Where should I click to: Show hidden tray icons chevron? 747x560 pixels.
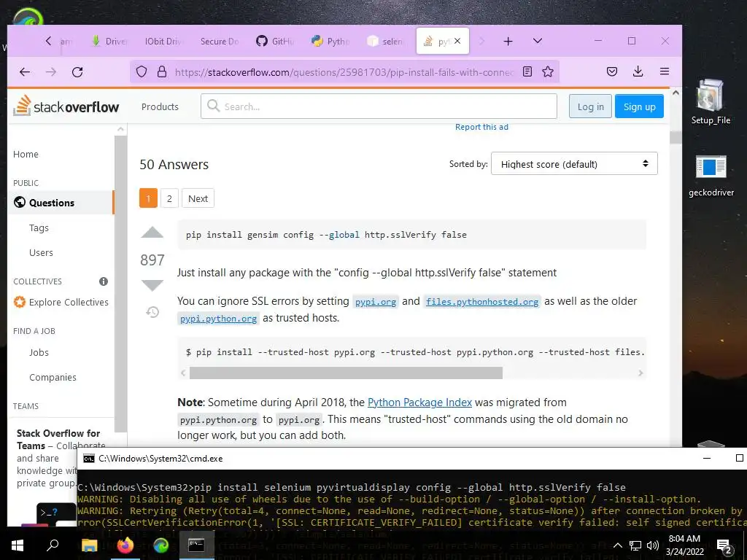[617, 545]
